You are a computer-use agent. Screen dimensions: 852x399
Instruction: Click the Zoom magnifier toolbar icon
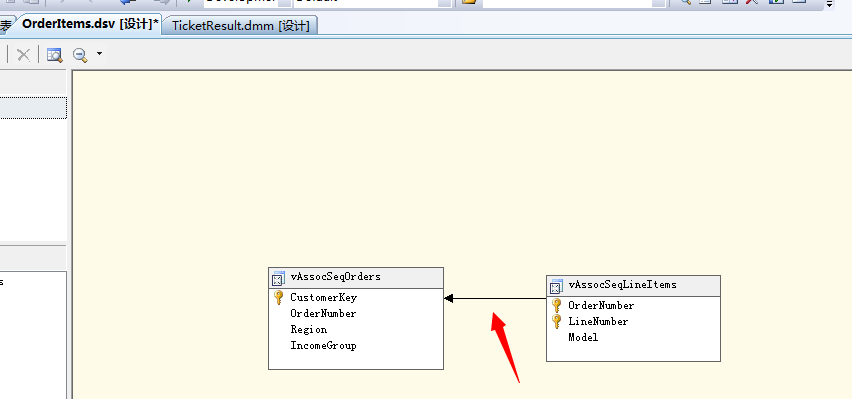click(80, 55)
